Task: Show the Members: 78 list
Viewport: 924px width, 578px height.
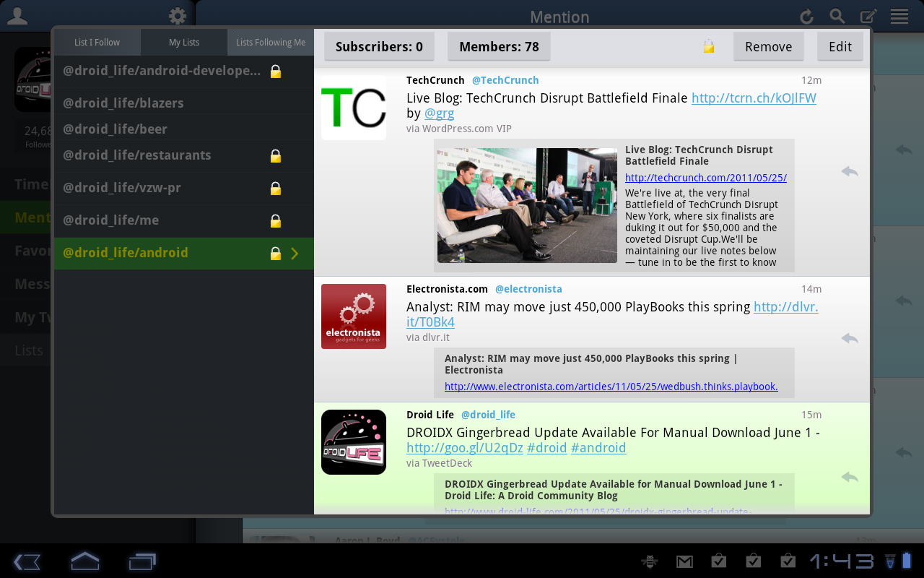Action: click(499, 47)
